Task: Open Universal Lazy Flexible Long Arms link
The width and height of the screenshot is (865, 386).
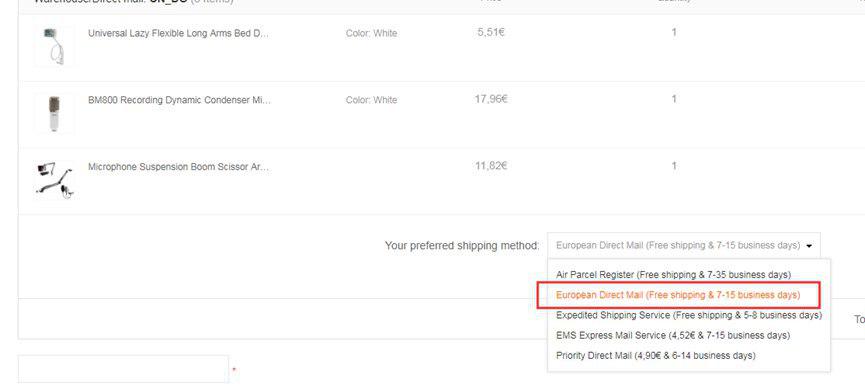Action: 178,33
